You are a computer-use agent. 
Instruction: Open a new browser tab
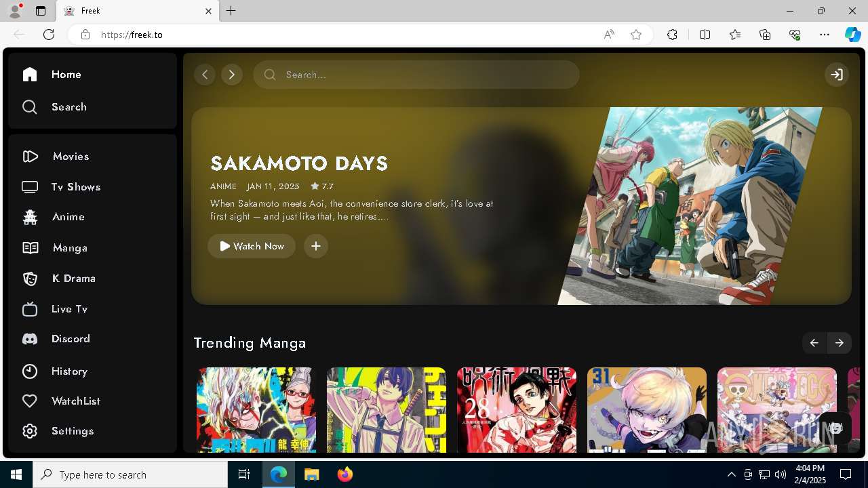[231, 11]
